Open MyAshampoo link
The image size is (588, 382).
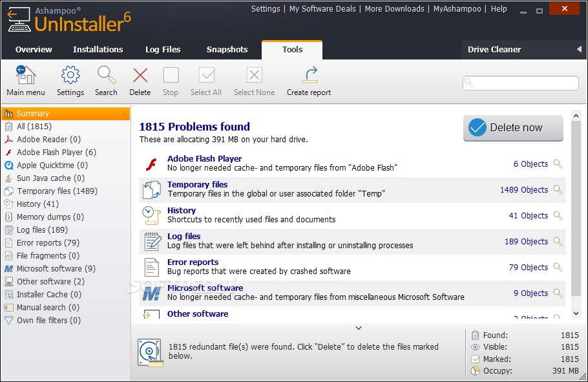point(457,9)
